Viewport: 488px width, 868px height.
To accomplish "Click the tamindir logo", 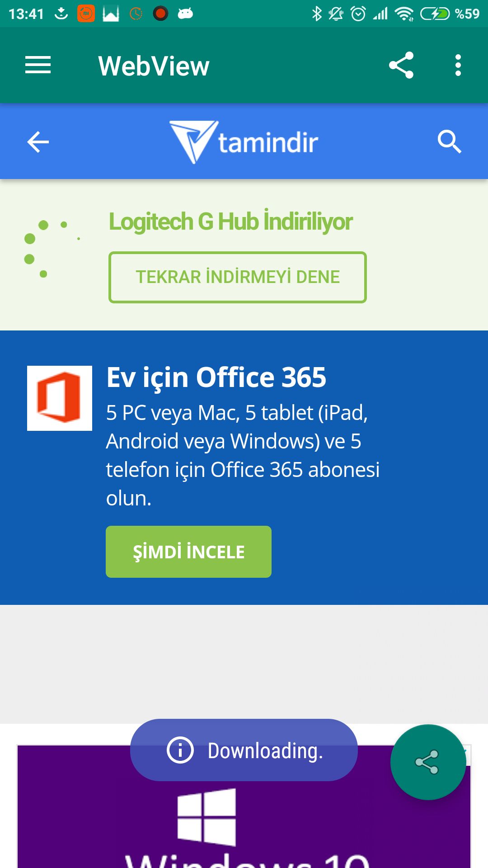I will coord(244,142).
